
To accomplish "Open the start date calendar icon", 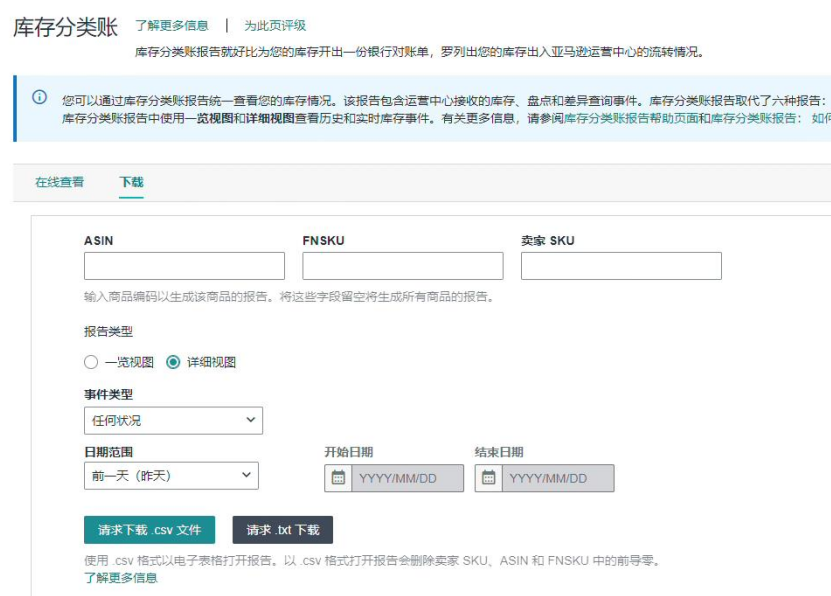I will click(x=338, y=478).
